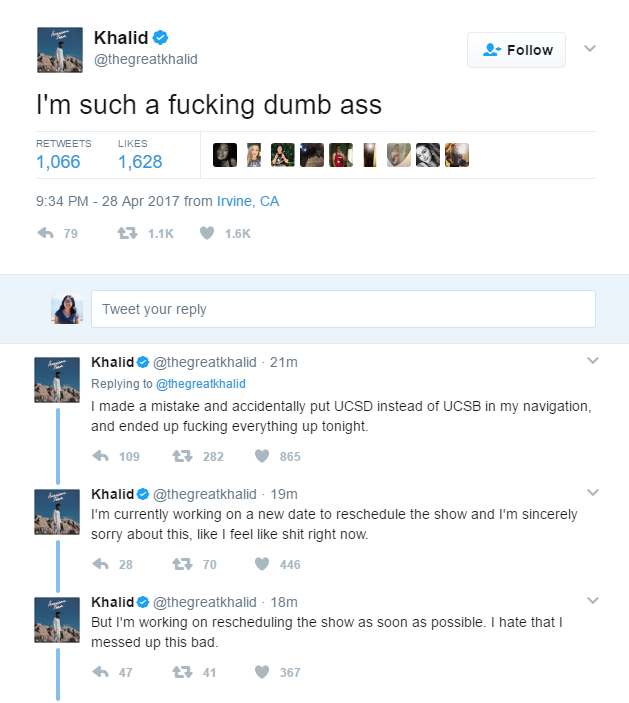Image resolution: width=629 pixels, height=703 pixels.
Task: Expand options chevron on the 21m reply
Action: coord(592,360)
